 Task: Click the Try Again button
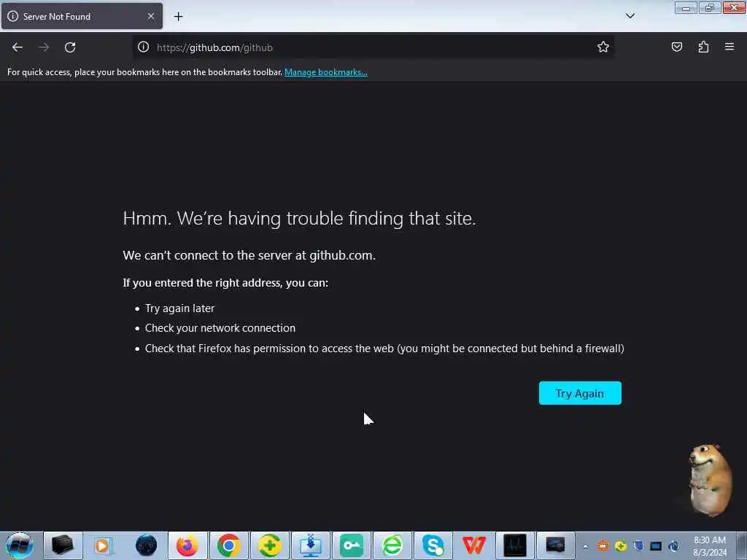click(x=580, y=393)
